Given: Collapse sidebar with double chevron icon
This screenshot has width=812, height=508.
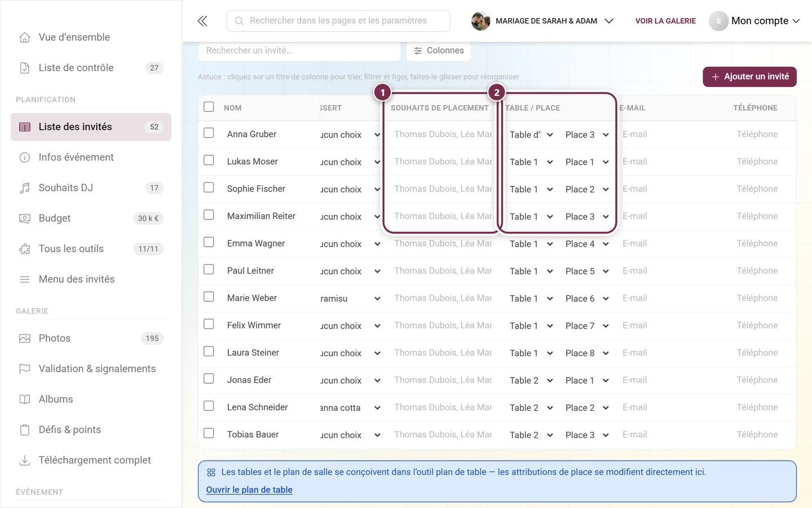Looking at the screenshot, I should click(202, 21).
